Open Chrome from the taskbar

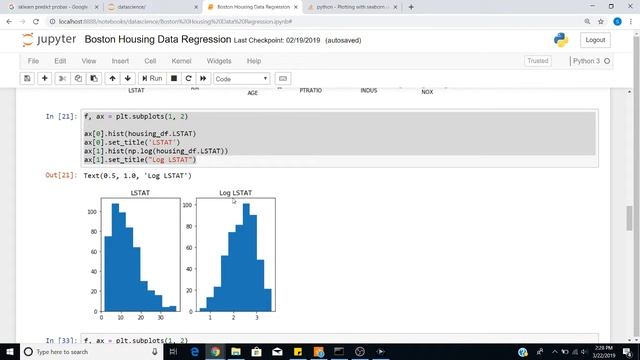(x=215, y=351)
